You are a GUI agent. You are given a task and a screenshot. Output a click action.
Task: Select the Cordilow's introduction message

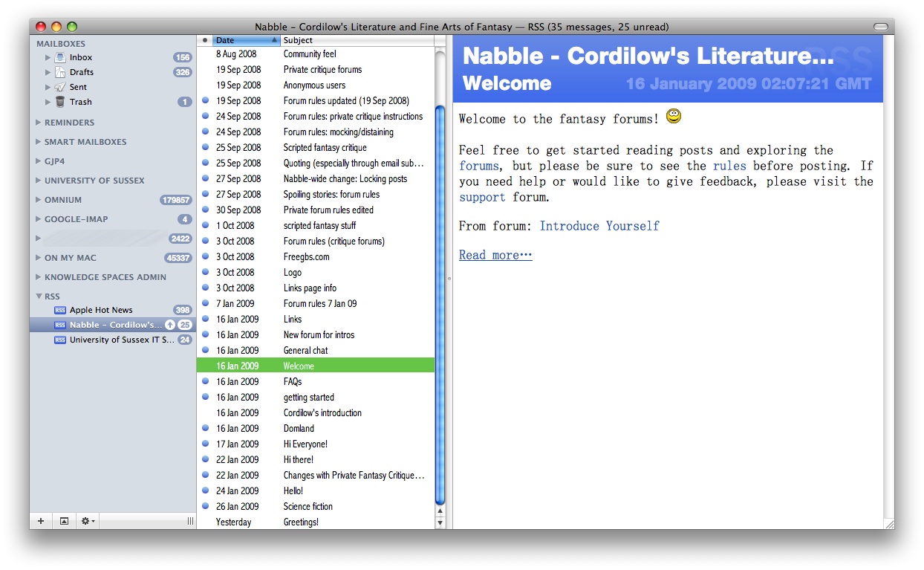point(322,412)
